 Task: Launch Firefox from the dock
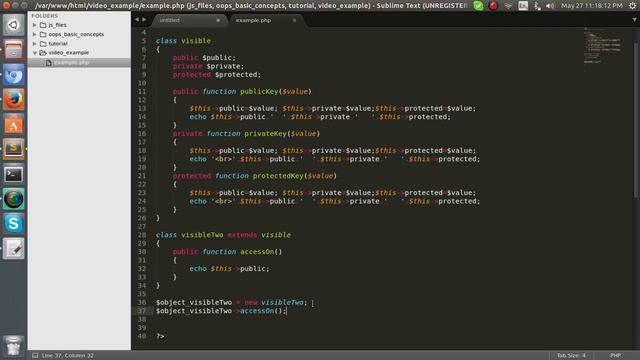[x=13, y=100]
